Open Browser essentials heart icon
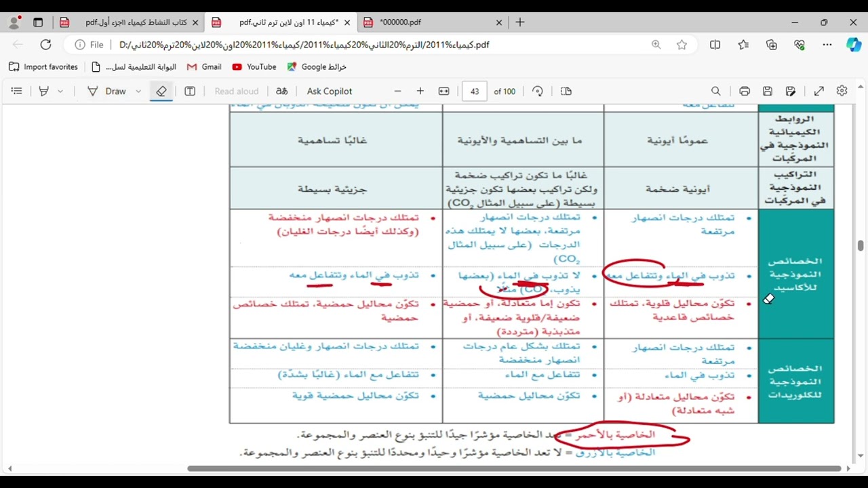 (800, 45)
